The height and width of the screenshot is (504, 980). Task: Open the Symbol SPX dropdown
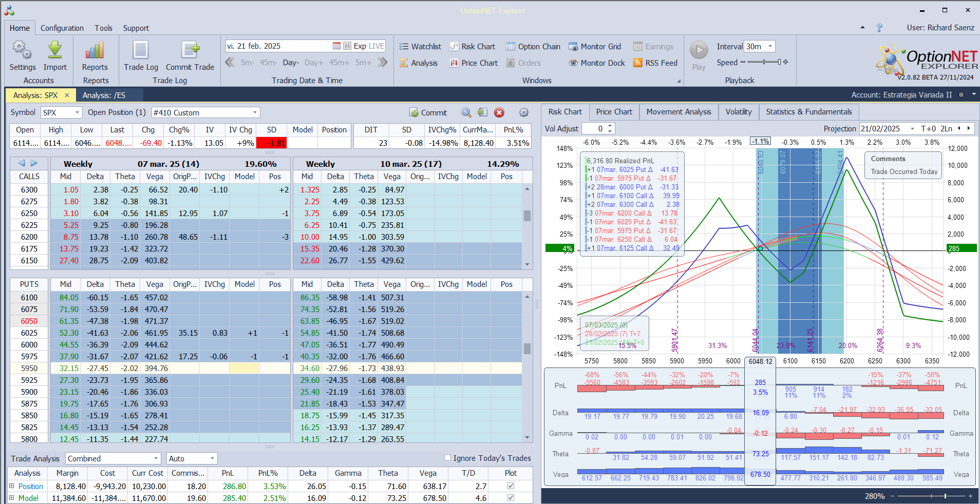point(77,113)
